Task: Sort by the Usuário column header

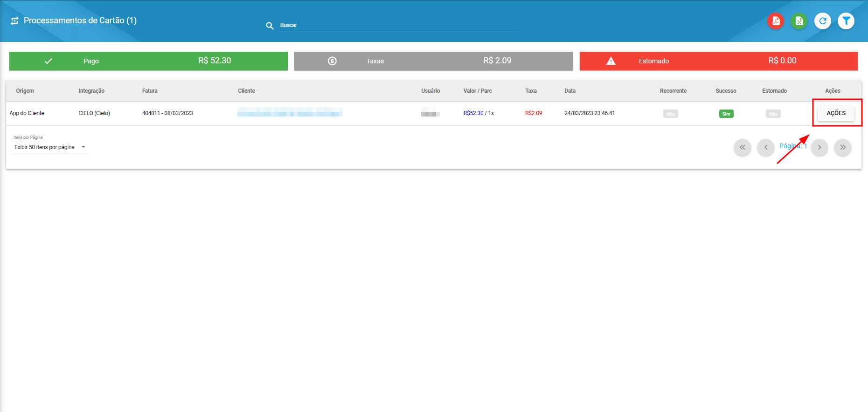Action: pos(431,91)
